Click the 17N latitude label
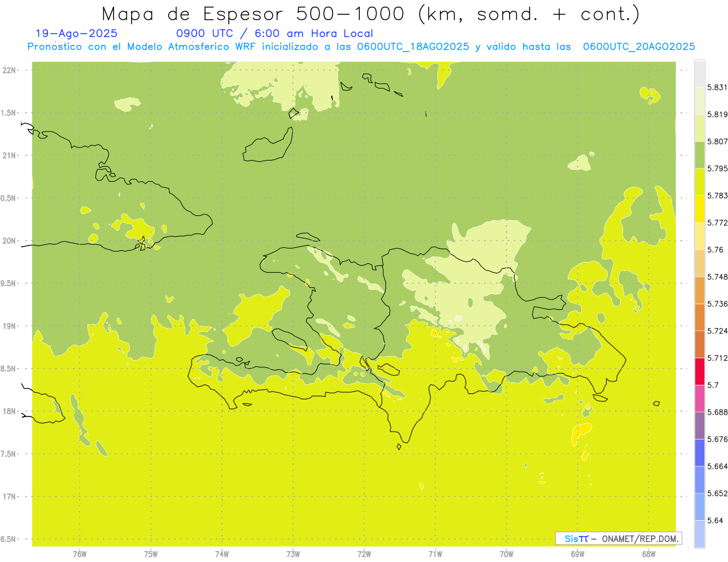 pos(10,497)
